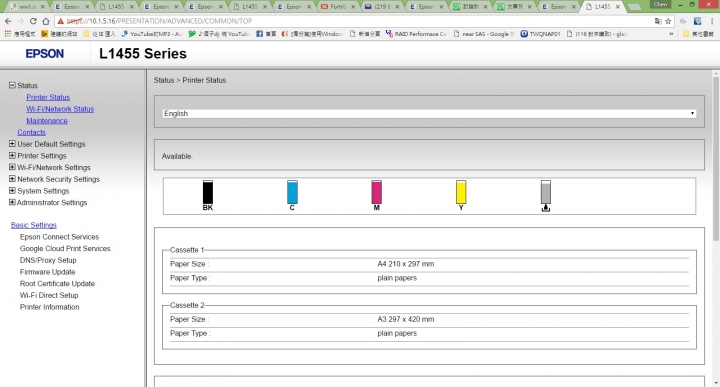The image size is (720, 387).
Task: Click the 'L1455 Series' header title
Action: (143, 54)
